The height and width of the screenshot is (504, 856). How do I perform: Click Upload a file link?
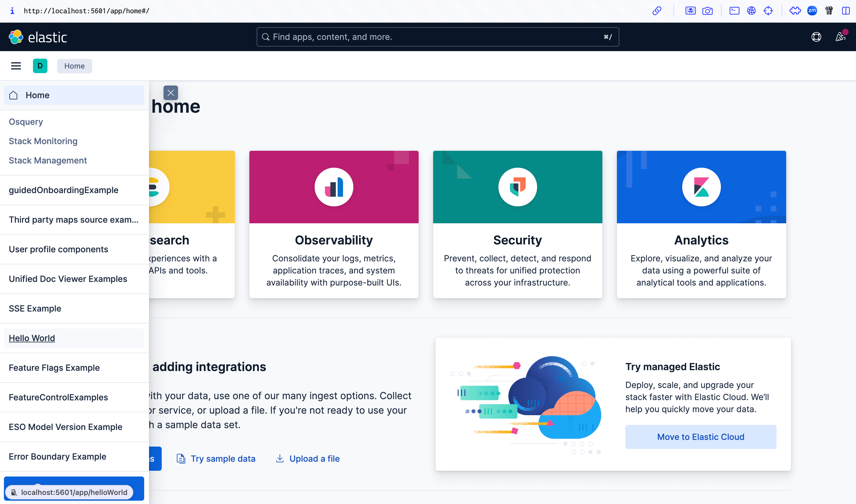pos(315,459)
